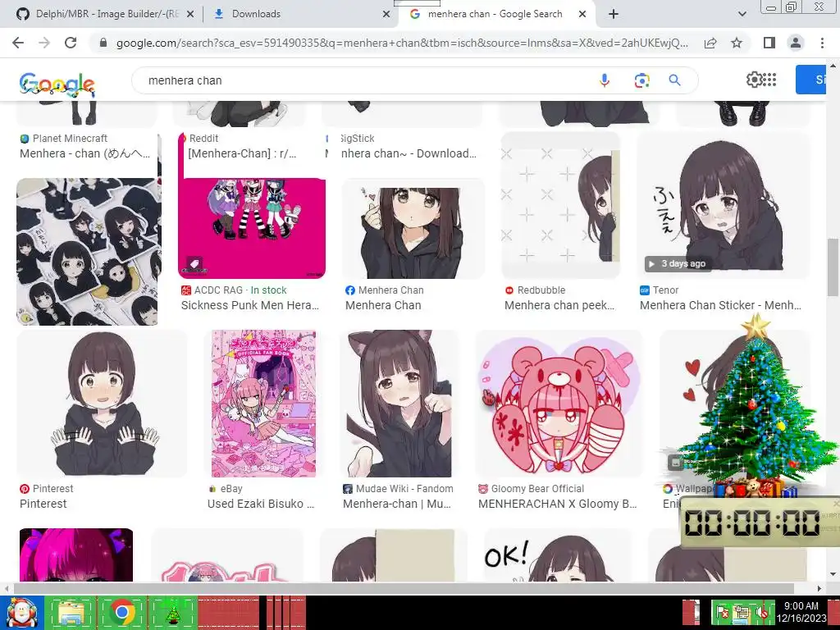The width and height of the screenshot is (840, 630).
Task: Reload the current page
Action: coord(71,43)
